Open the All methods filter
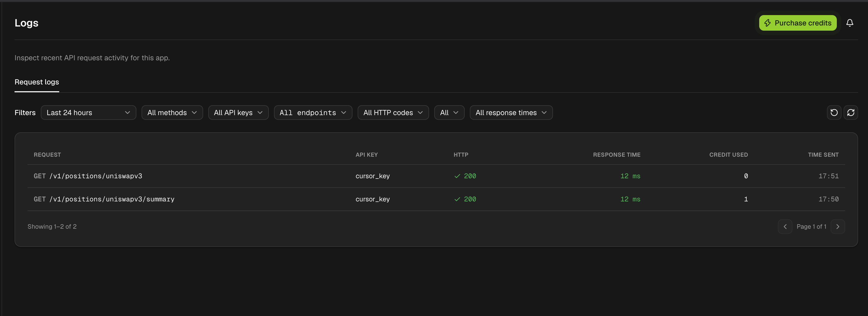 [172, 113]
